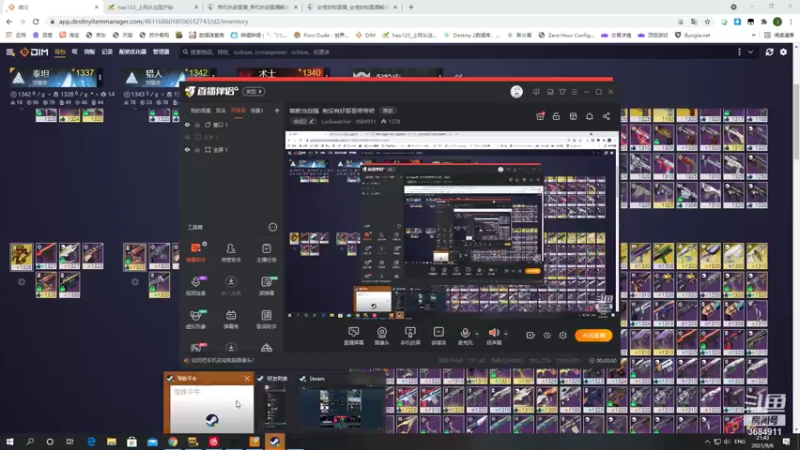800x450 pixels.
Task: Switch to the 场景1 scene tab
Action: point(257,110)
